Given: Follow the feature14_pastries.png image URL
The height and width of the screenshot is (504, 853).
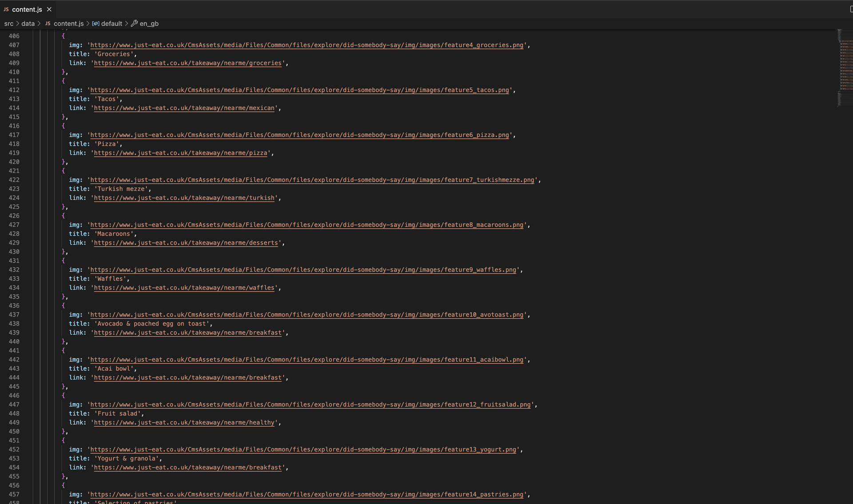Looking at the screenshot, I should [x=307, y=494].
